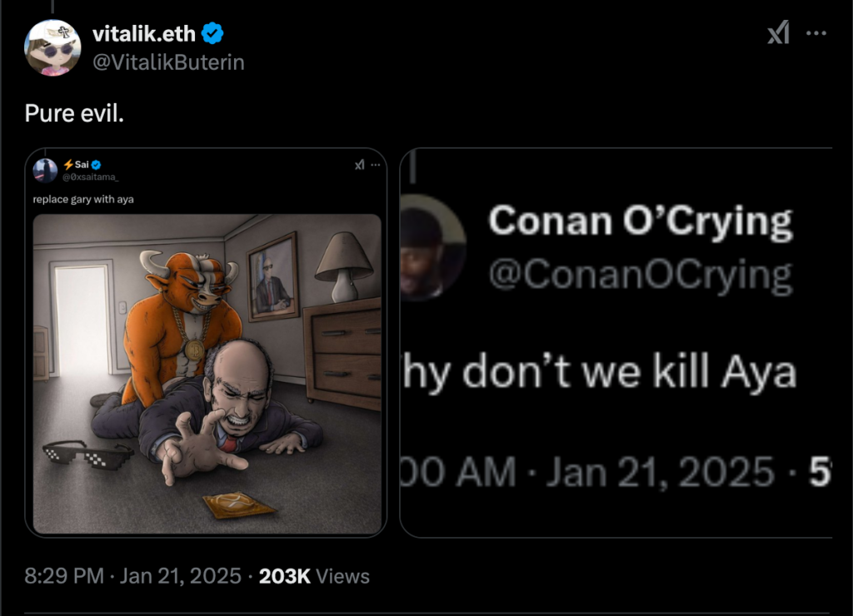This screenshot has height=616, width=853.
Task: Click the Conan O'Crying display name
Action: pos(640,221)
